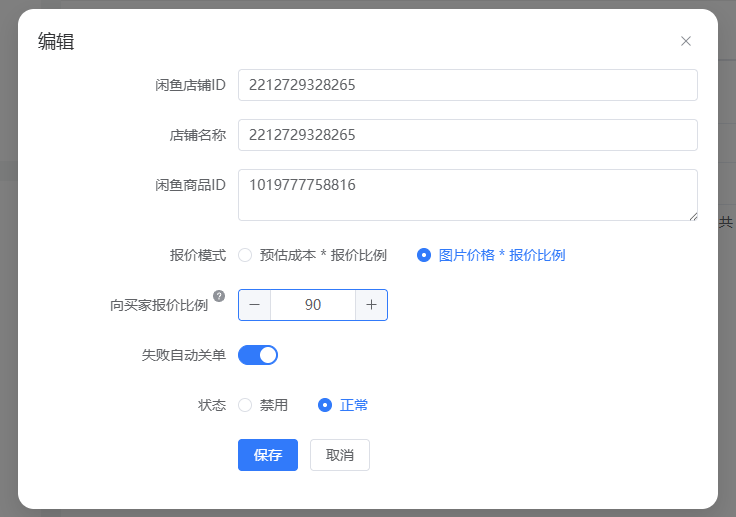Increase the ratio with the plus button
736x517 pixels.
(371, 305)
